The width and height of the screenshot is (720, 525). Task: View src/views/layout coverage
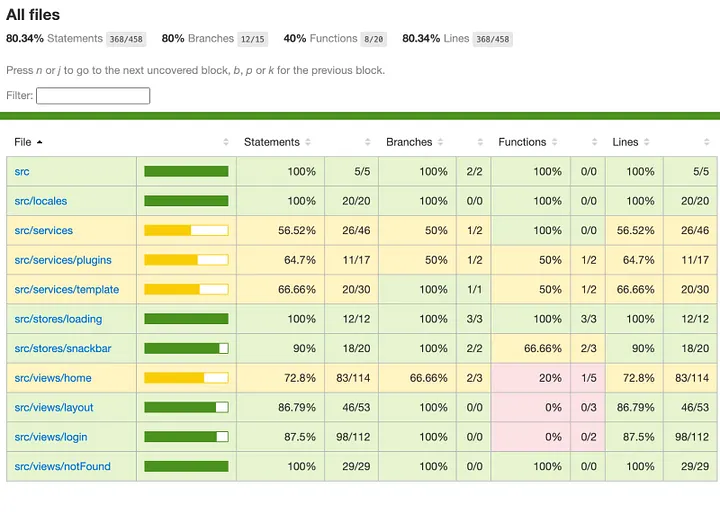54,407
